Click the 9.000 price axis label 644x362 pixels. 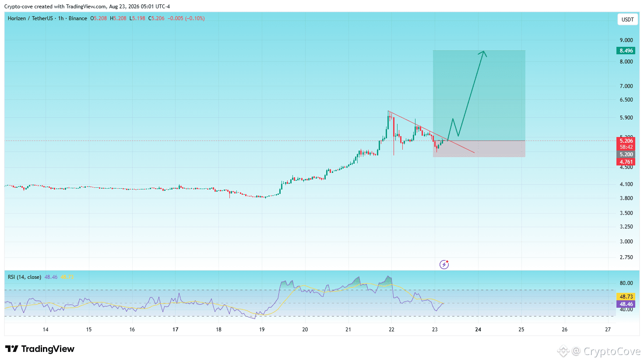626,40
